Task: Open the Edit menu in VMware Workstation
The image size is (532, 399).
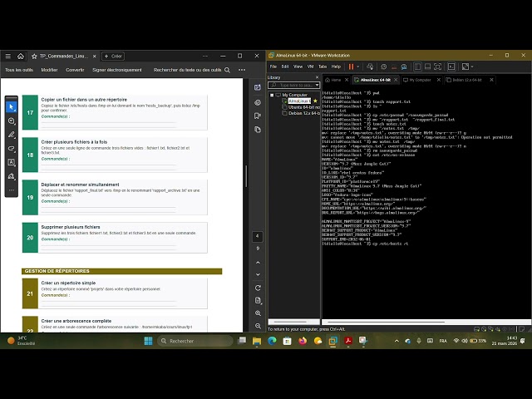Action: (x=285, y=66)
